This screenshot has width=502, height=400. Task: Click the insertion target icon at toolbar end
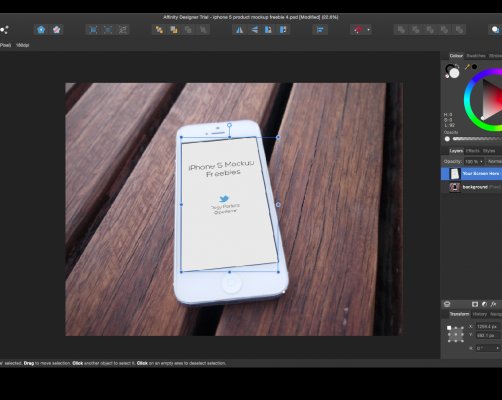496,30
